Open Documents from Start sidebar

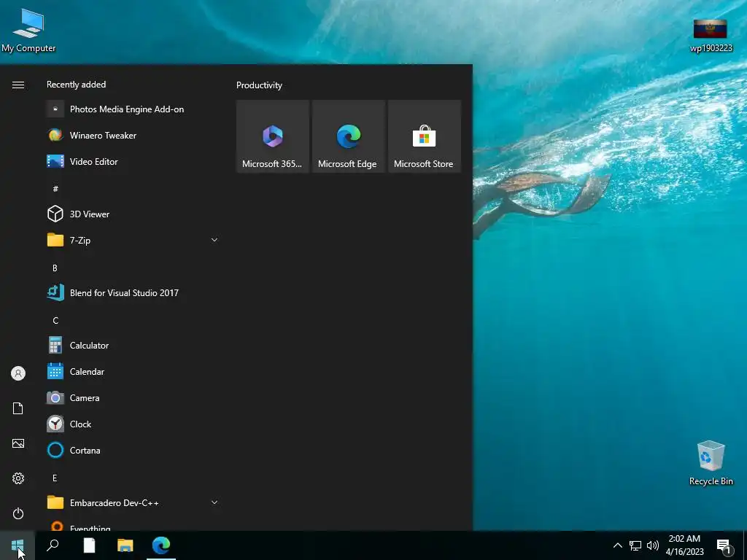tap(18, 408)
